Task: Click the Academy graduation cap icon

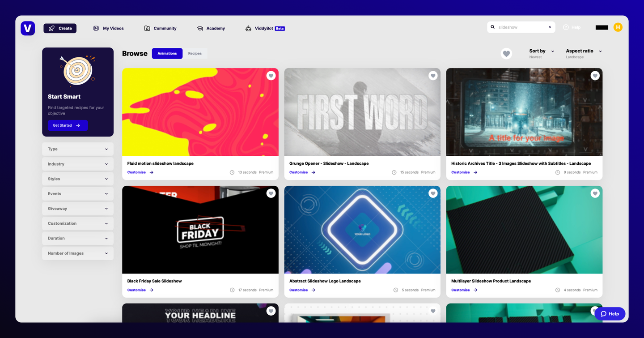Action: pyautogui.click(x=200, y=28)
